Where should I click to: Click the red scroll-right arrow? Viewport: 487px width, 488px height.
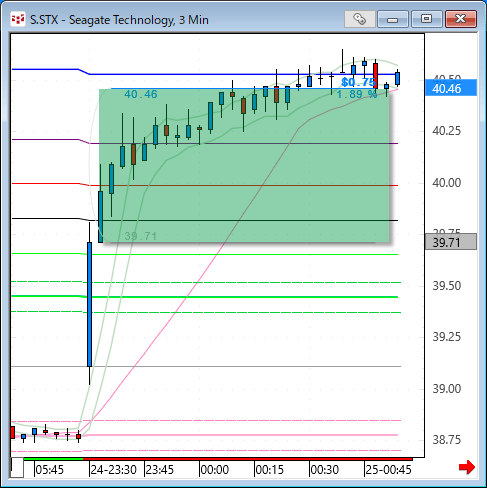467,467
